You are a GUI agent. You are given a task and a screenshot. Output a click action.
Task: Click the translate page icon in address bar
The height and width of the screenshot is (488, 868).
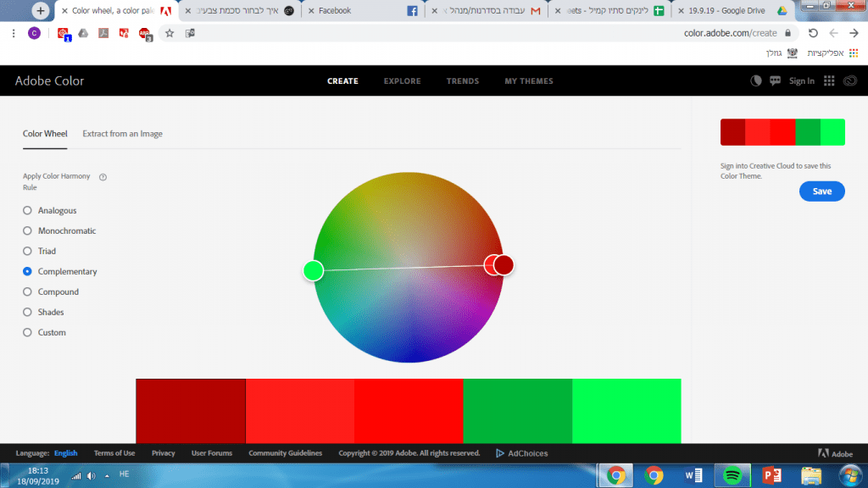190,33
